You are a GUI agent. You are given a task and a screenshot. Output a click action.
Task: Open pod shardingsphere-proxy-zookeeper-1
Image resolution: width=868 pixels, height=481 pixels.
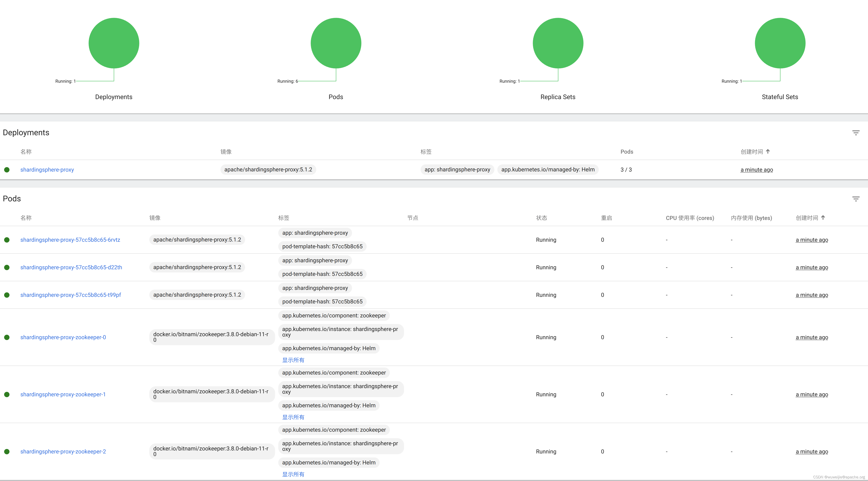click(x=63, y=395)
